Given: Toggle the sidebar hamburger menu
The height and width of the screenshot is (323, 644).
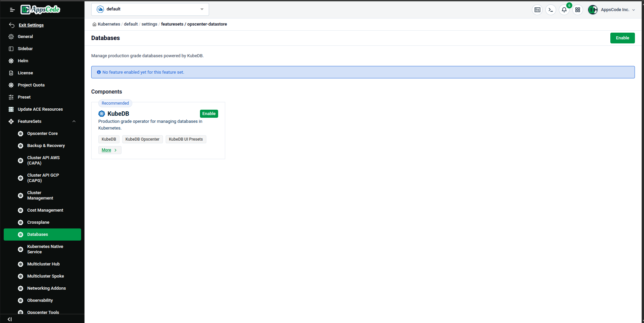Looking at the screenshot, I should 12,9.
